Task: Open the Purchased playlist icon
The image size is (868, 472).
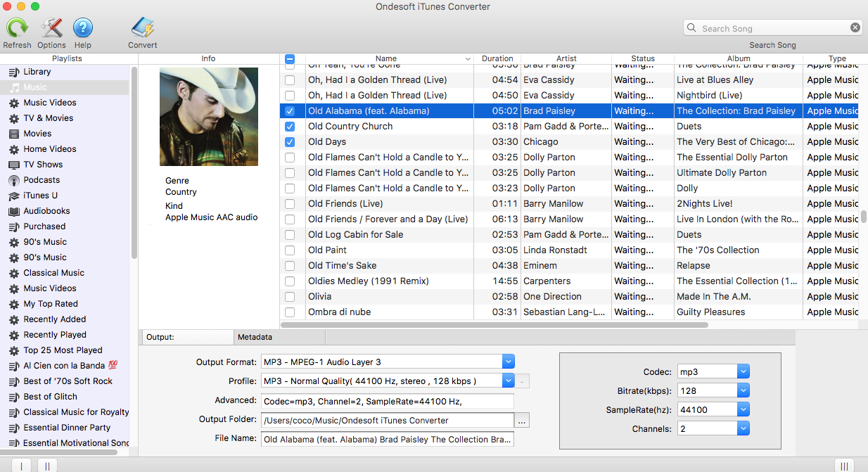Action: pyautogui.click(x=14, y=227)
